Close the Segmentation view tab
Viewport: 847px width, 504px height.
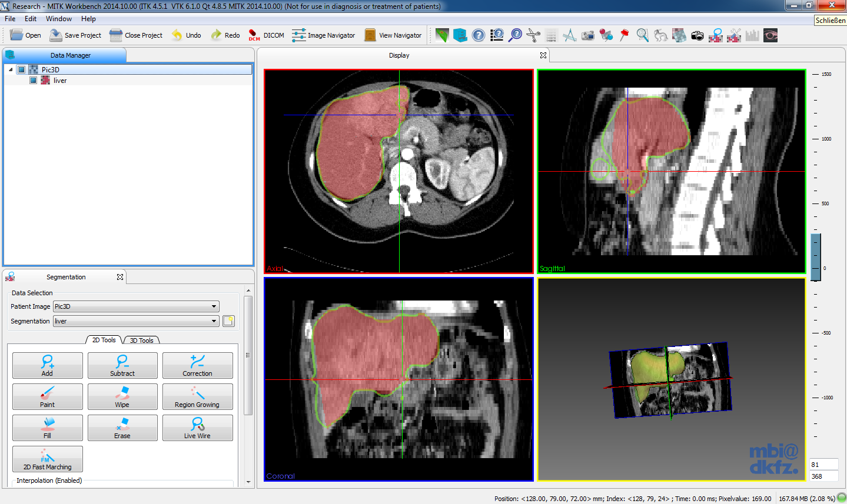point(120,277)
